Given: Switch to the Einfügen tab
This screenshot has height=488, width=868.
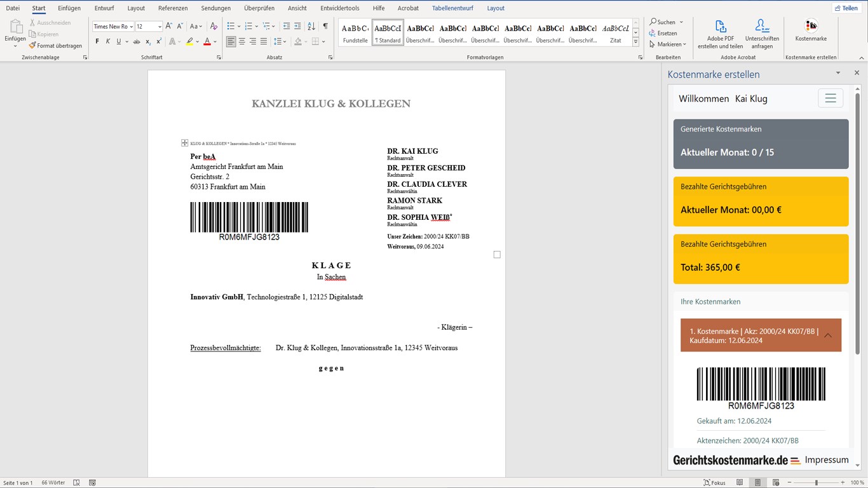Looking at the screenshot, I should 69,8.
